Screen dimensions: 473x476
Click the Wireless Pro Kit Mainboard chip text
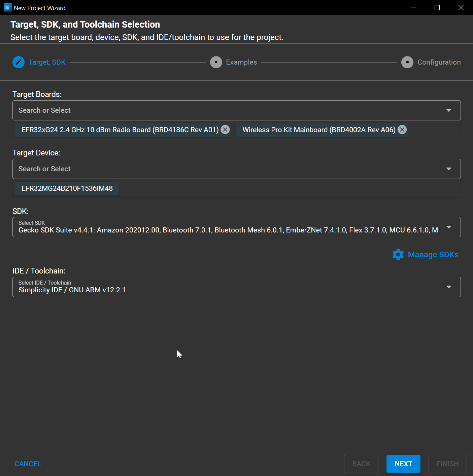tap(319, 130)
